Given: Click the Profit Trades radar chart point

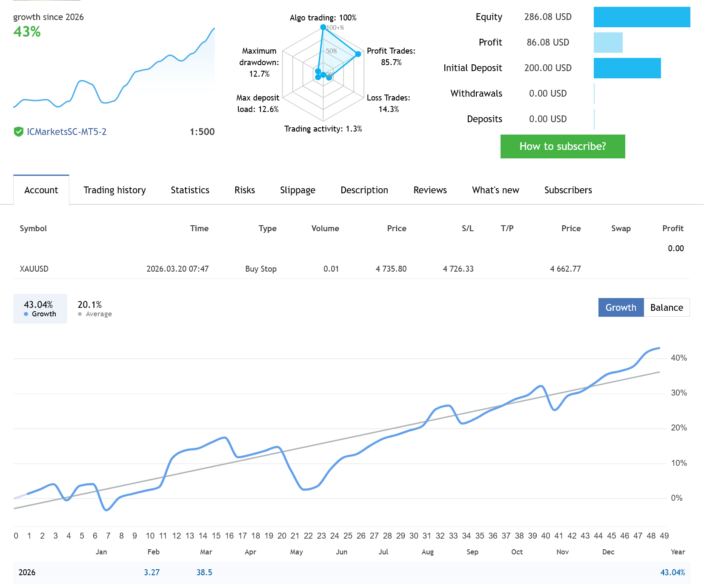Looking at the screenshot, I should (x=358, y=54).
